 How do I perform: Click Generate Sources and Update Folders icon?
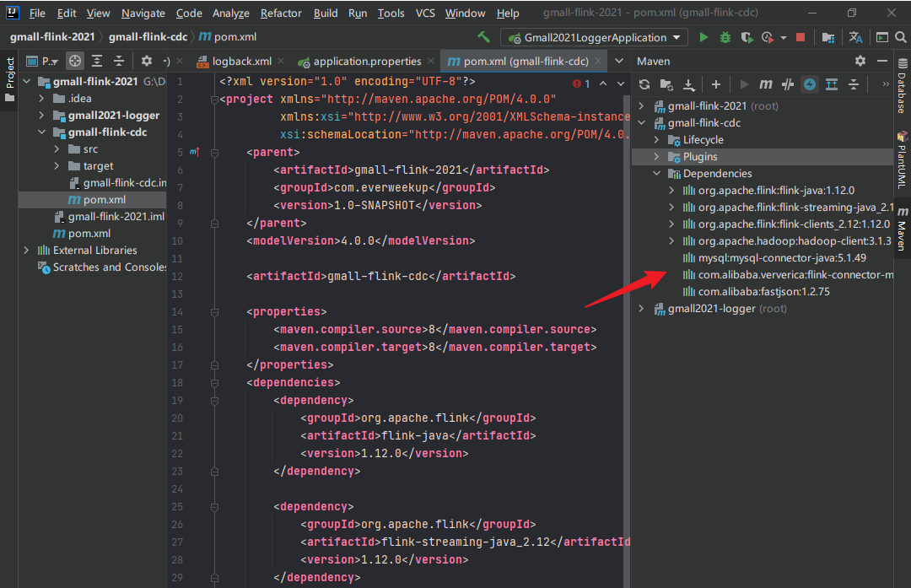point(666,84)
